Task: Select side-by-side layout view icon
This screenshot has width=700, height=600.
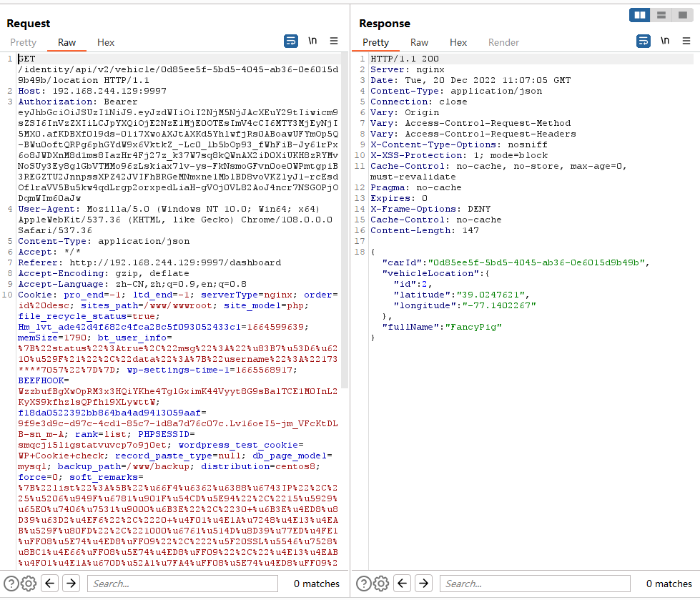Action: [x=640, y=15]
